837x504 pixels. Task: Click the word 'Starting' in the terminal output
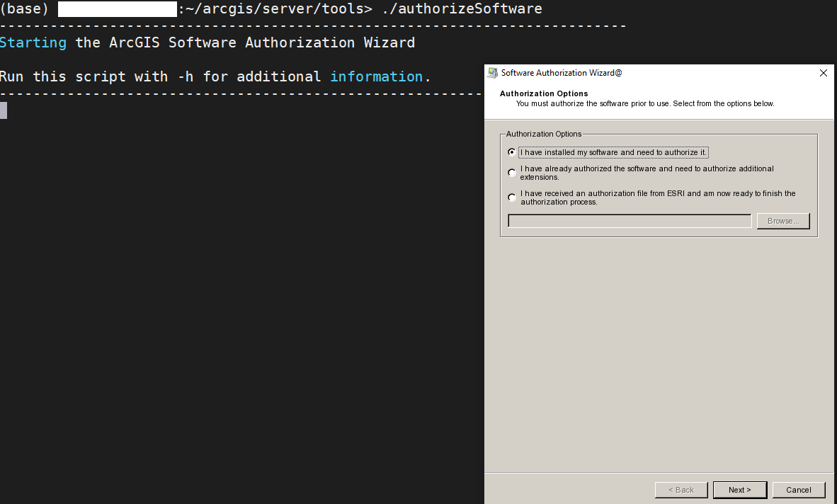[x=33, y=43]
